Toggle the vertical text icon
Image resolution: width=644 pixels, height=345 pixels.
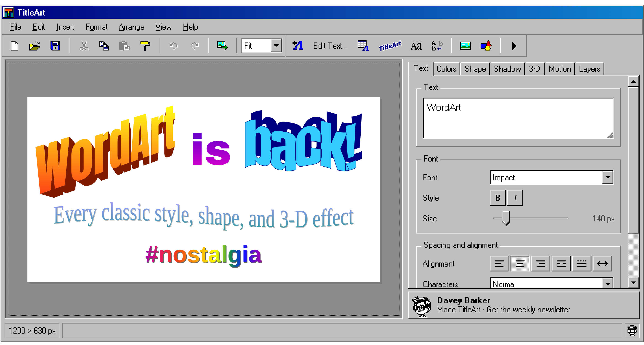click(437, 46)
